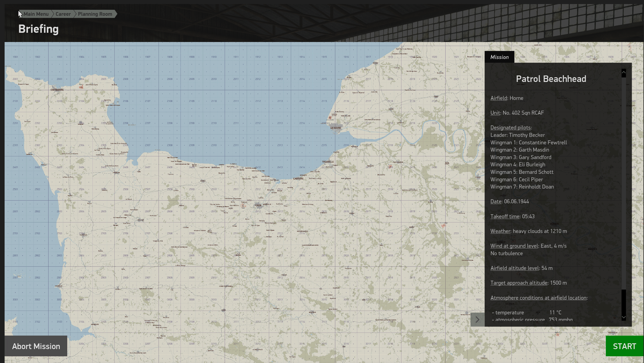
Task: Click the scroll down arrow in the Mission panel
Action: 623,317
